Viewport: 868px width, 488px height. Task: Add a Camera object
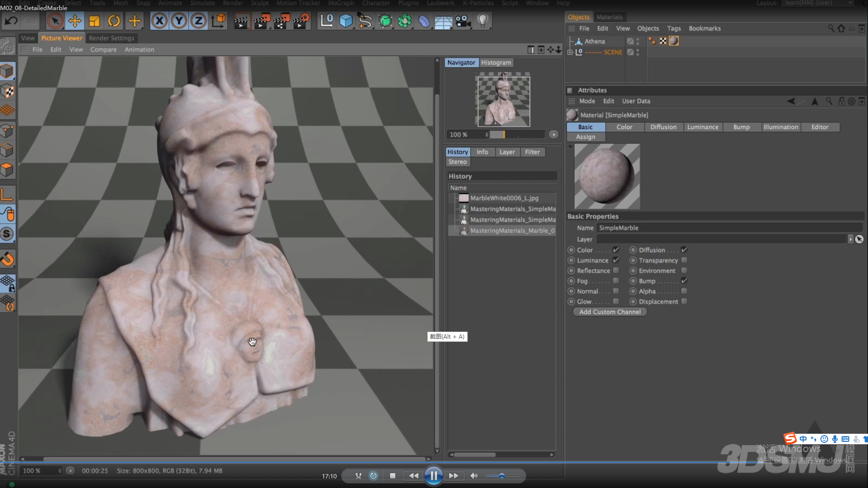[x=463, y=21]
